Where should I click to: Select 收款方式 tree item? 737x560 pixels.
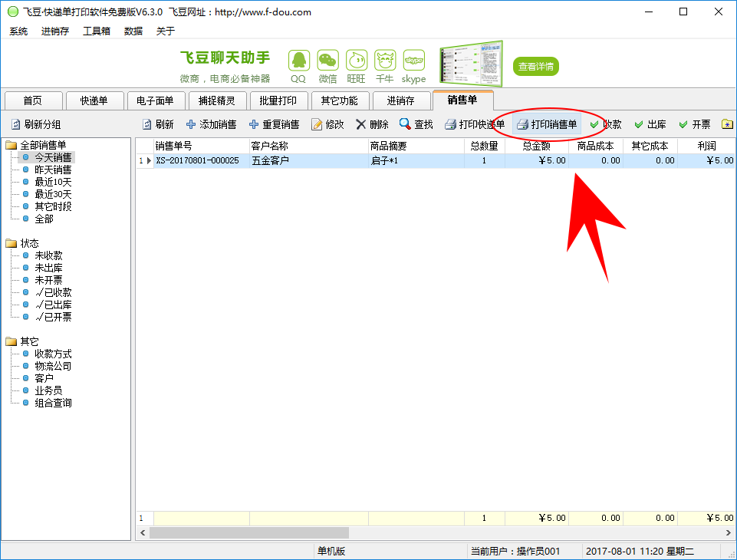coord(53,354)
